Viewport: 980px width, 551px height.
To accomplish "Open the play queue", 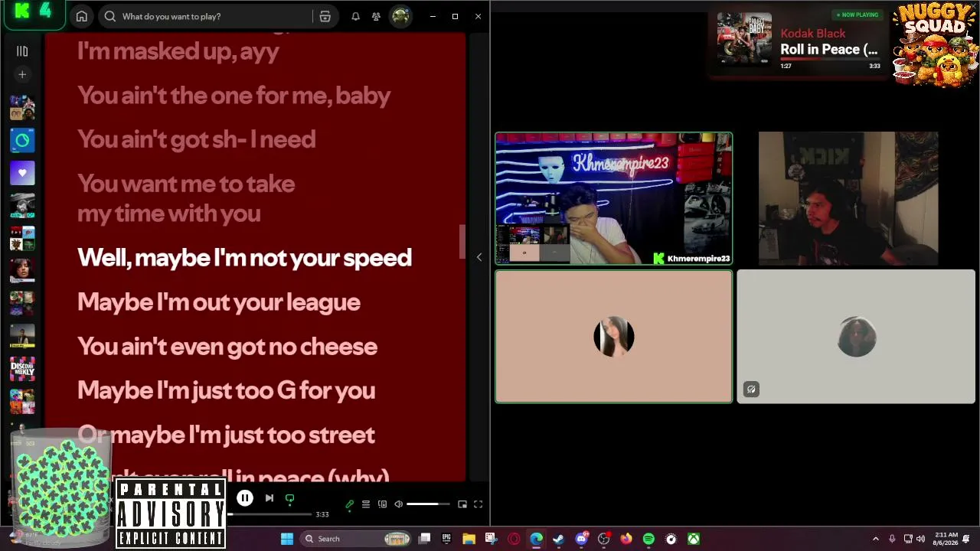I will tap(366, 504).
